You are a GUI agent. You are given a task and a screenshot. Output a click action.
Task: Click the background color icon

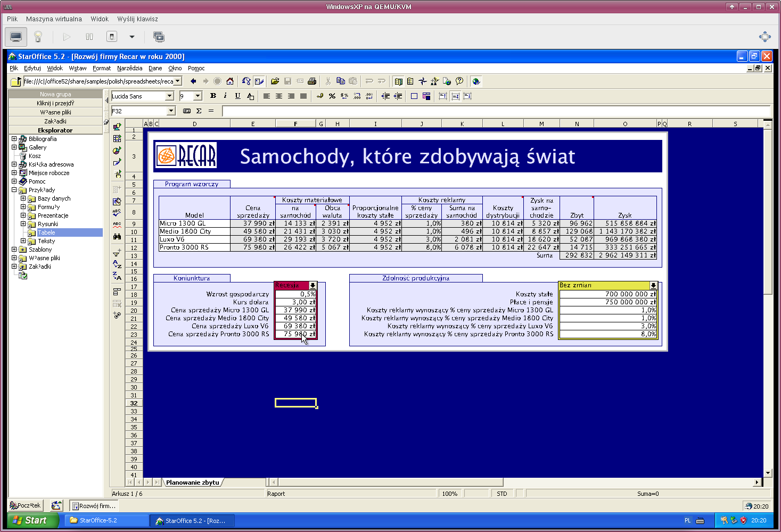[426, 96]
